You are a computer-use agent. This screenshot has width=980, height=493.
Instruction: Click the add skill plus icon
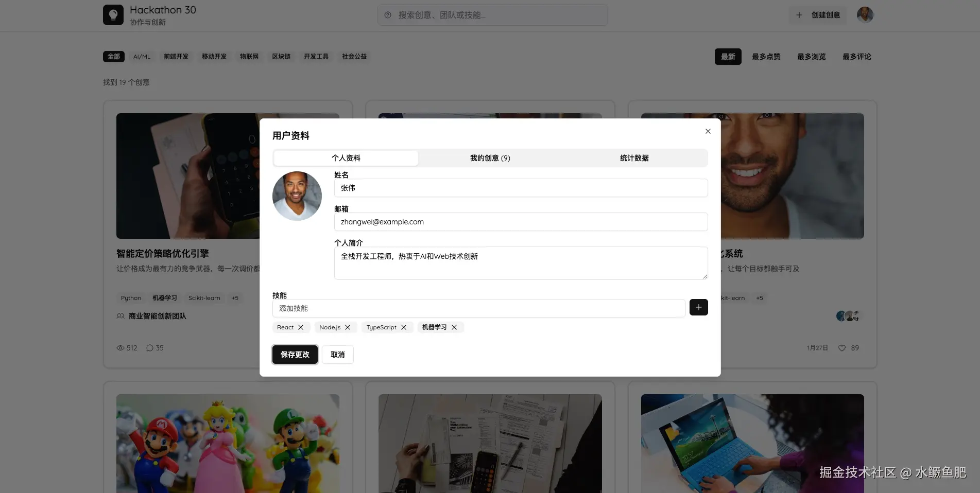(x=698, y=307)
